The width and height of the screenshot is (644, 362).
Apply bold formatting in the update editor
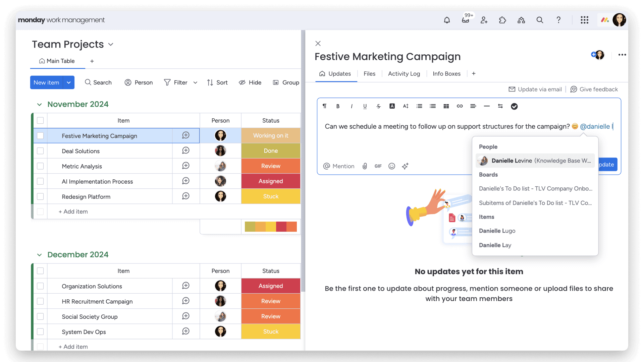click(338, 106)
